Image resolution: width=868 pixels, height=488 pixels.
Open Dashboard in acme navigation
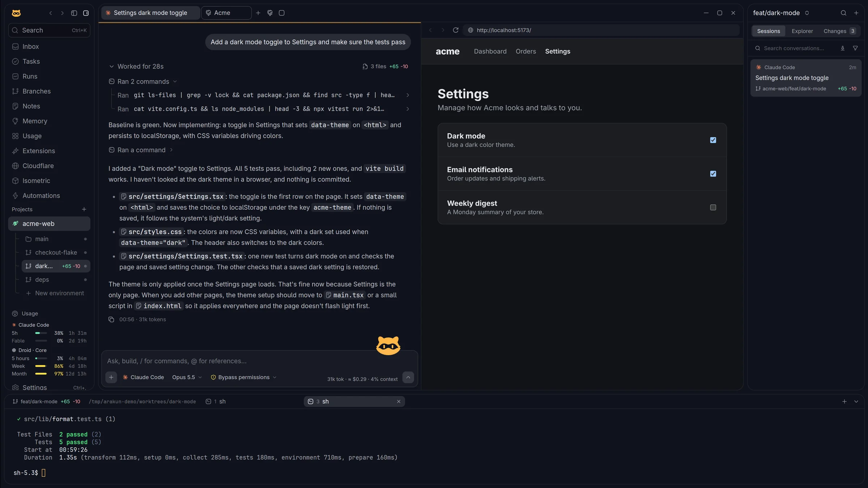click(x=490, y=51)
